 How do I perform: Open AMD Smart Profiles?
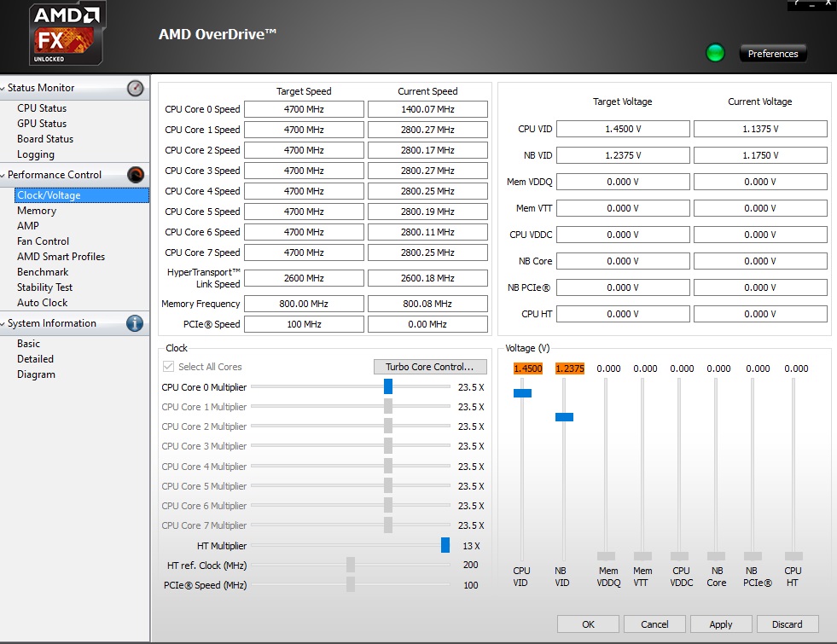61,257
